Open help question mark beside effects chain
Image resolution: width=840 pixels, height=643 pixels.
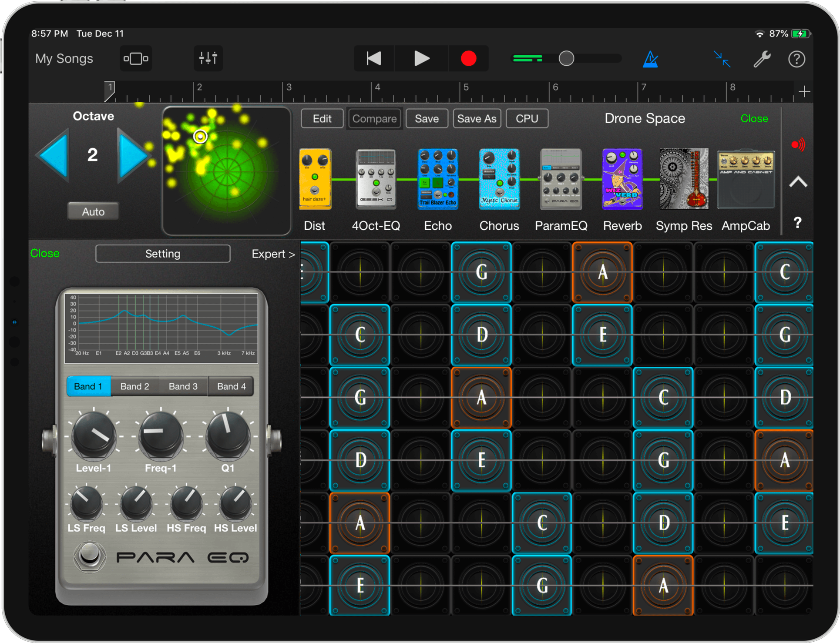797,222
